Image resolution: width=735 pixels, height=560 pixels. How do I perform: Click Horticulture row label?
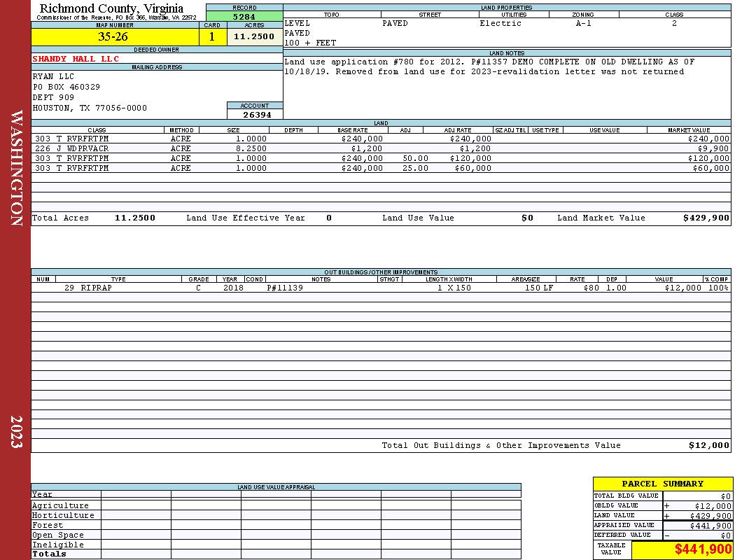click(x=63, y=515)
